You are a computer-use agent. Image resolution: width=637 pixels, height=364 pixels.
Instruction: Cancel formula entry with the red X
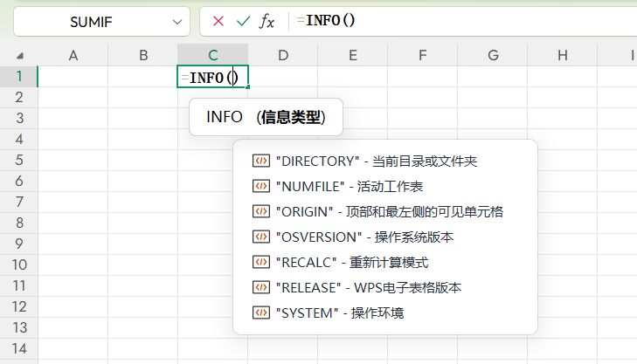218,21
